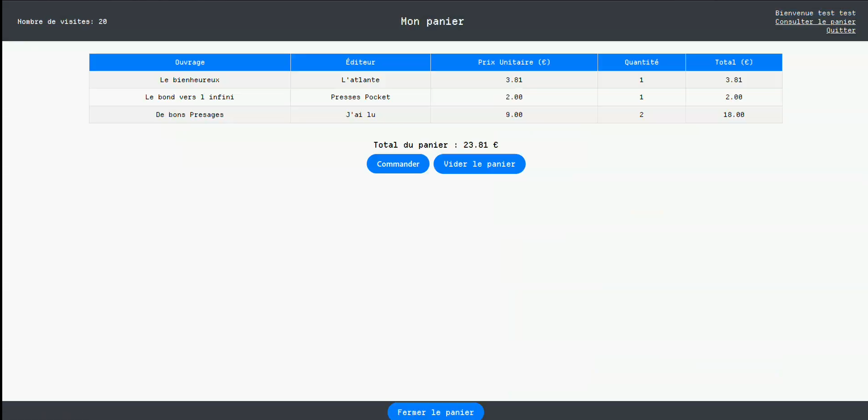Click the Commander button

(398, 164)
